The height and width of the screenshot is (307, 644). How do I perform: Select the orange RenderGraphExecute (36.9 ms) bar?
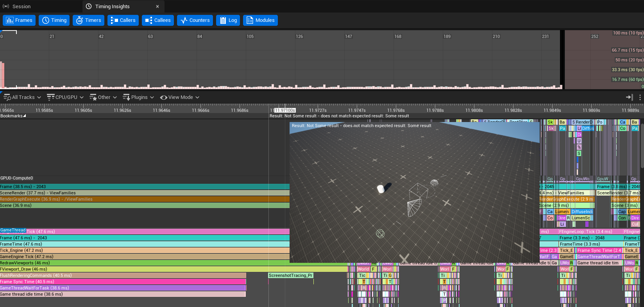coord(145,199)
